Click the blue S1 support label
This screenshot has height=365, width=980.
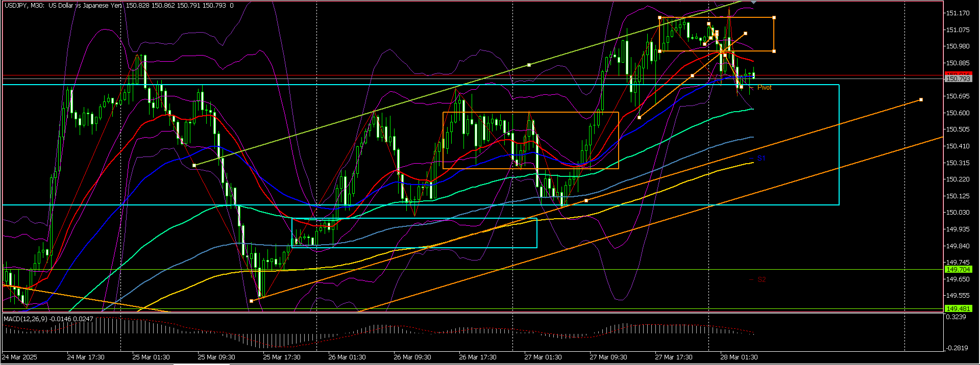[x=761, y=159]
